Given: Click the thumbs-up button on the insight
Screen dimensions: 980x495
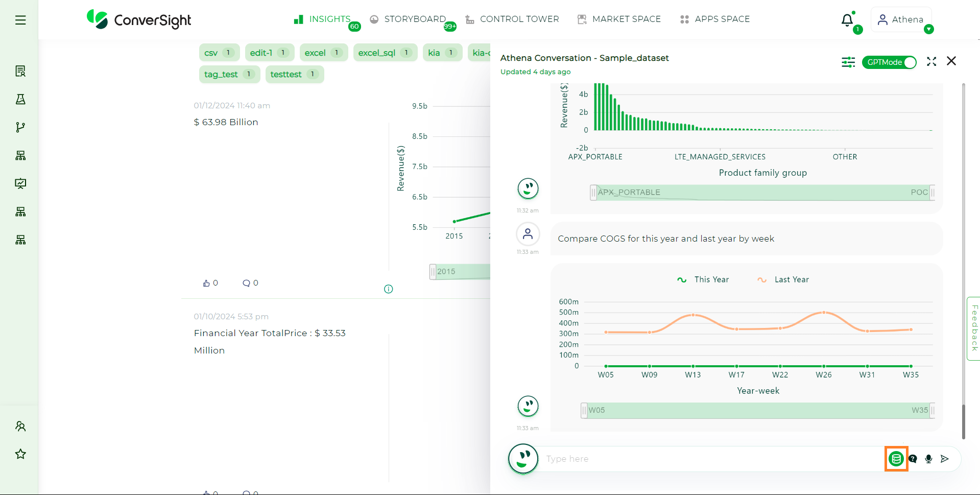Looking at the screenshot, I should (x=206, y=282).
